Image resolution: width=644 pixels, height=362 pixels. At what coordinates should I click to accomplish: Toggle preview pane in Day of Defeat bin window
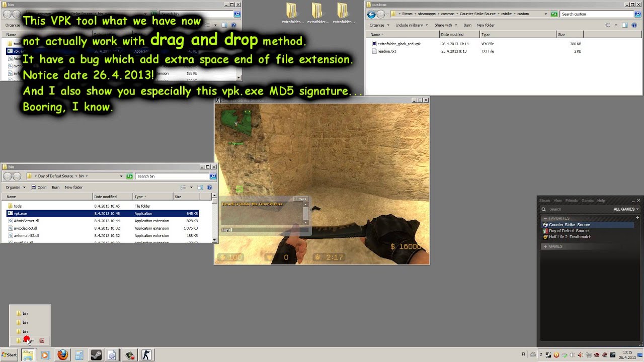point(200,187)
